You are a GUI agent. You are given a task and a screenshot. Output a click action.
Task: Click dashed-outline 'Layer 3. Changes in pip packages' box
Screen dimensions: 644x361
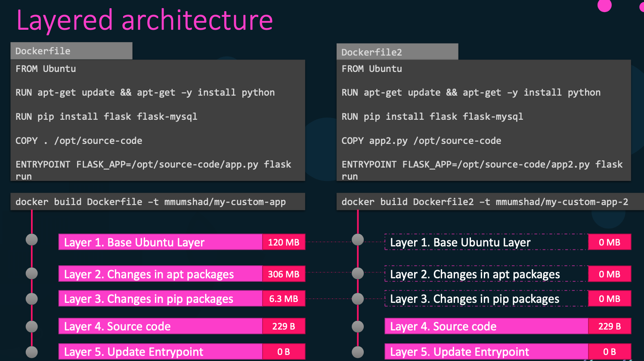click(x=486, y=299)
